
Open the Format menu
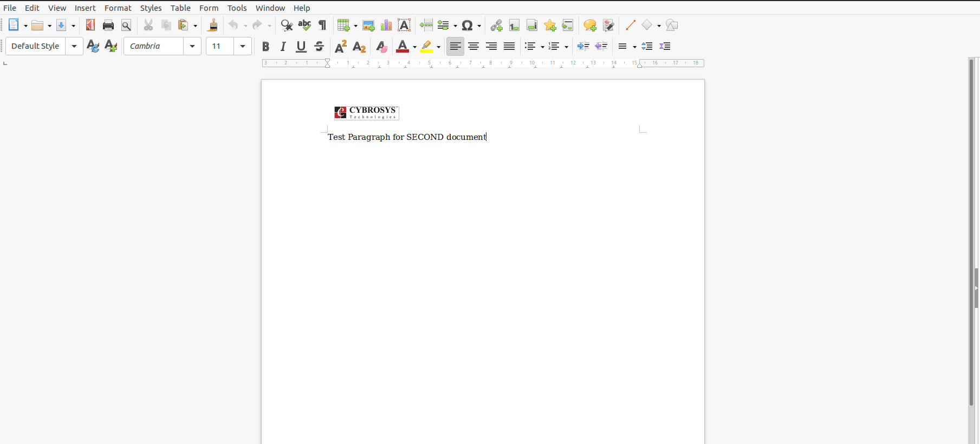coord(118,8)
